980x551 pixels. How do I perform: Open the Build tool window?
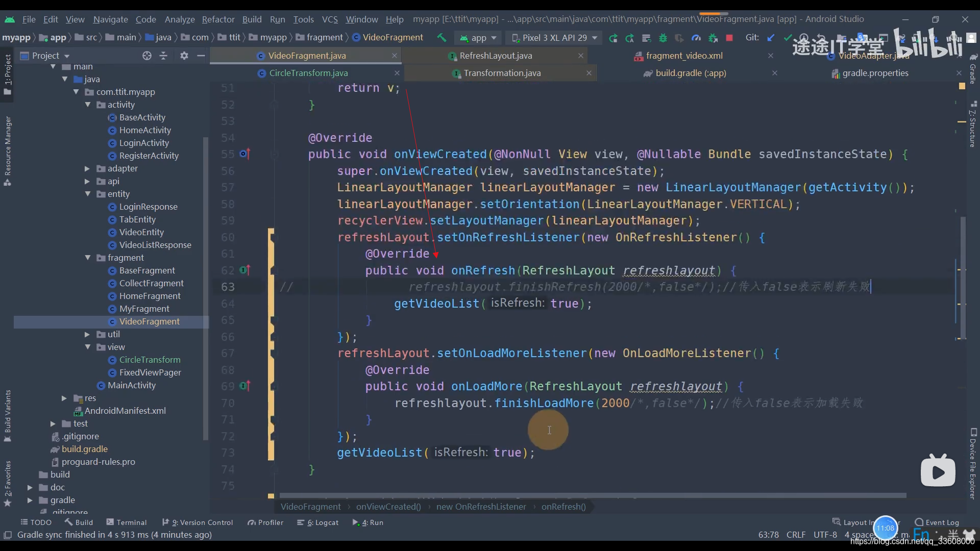pyautogui.click(x=79, y=522)
